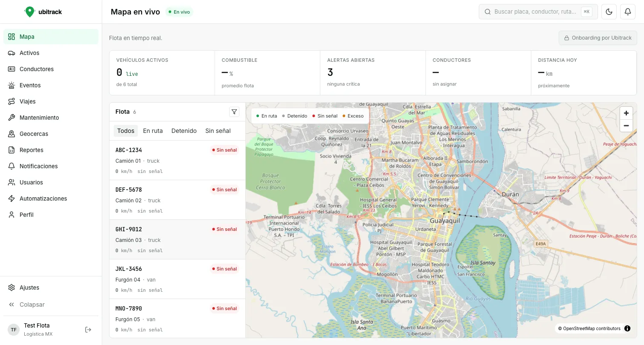This screenshot has width=644, height=345.
Task: Click the orange Exceso legend dot
Action: click(344, 116)
